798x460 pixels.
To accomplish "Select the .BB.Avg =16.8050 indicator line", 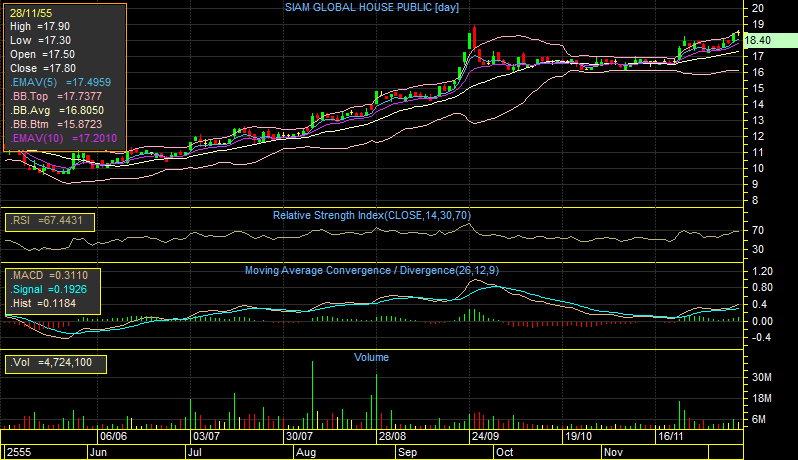I will 57,110.
